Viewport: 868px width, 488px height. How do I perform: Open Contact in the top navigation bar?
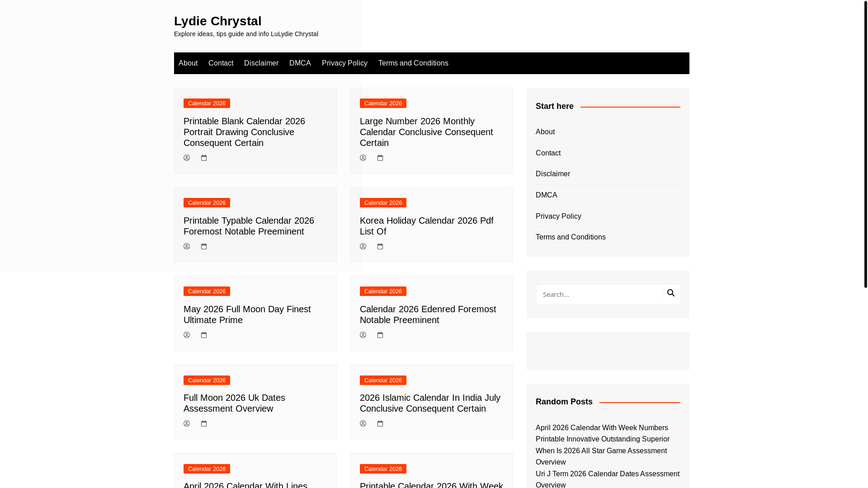click(221, 63)
